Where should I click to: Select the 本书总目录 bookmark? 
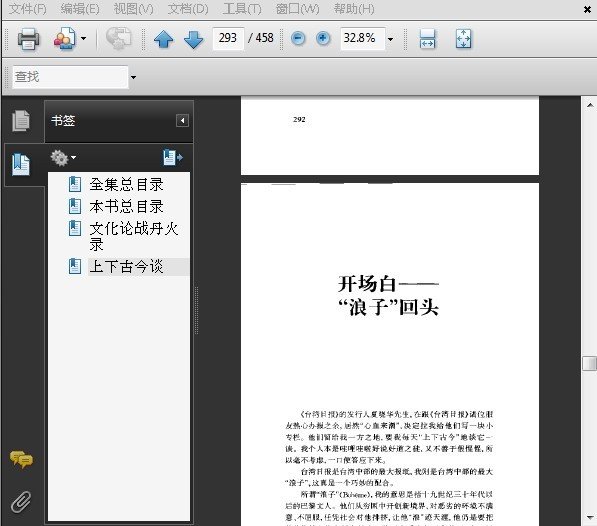coord(126,207)
